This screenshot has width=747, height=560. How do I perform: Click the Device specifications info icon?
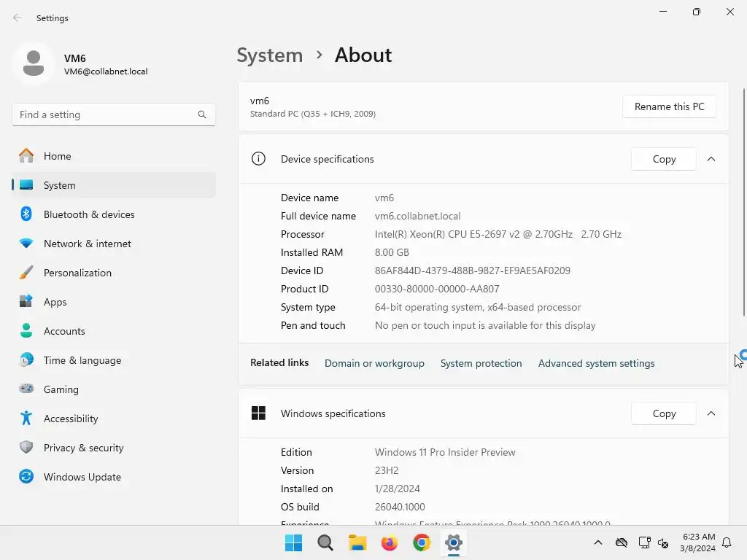point(258,158)
